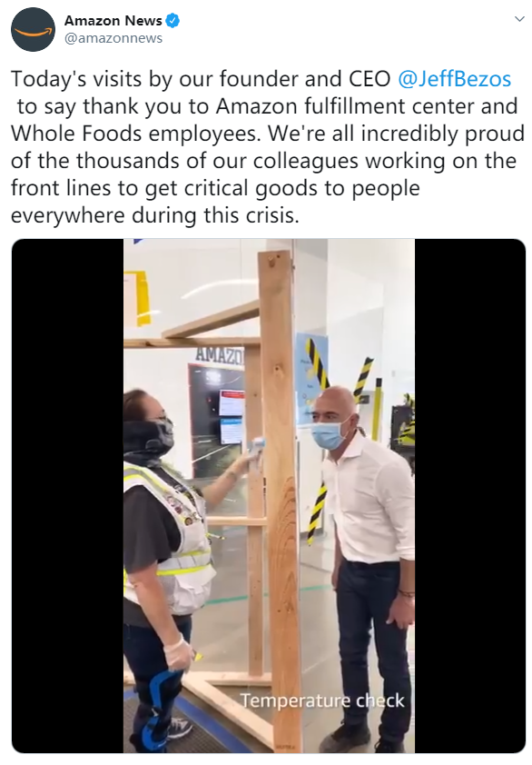Image resolution: width=532 pixels, height=765 pixels.
Task: Click the words 'fulfillment center' in tweet
Action: tap(389, 106)
